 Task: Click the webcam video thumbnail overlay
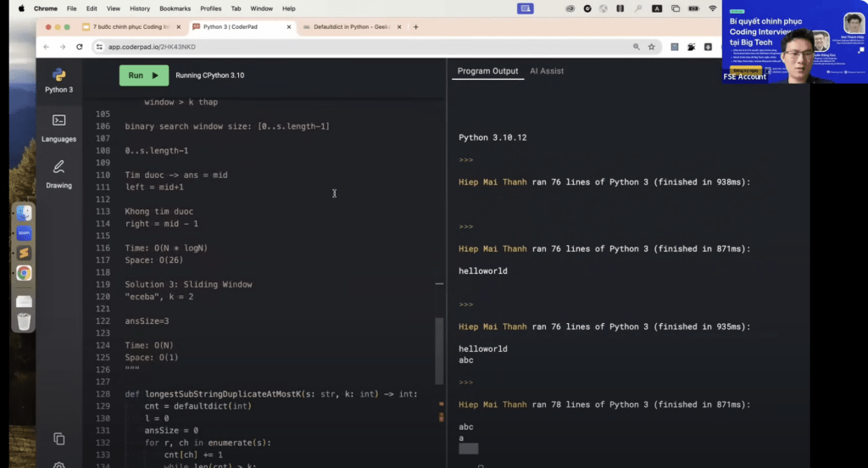point(795,42)
